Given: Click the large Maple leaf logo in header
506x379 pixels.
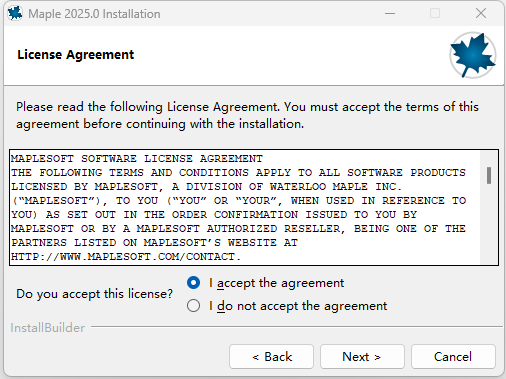Looking at the screenshot, I should tap(473, 55).
